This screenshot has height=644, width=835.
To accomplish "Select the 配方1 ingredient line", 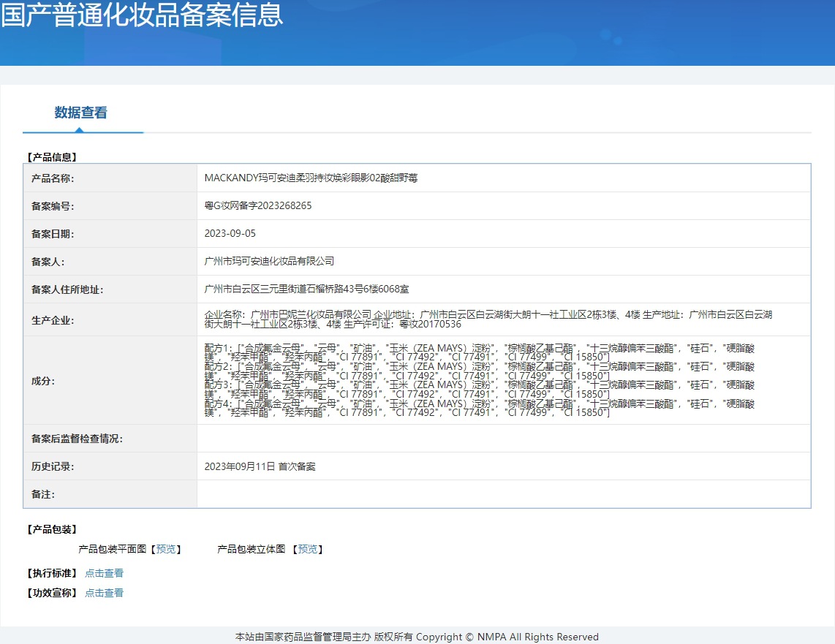I will tap(479, 352).
